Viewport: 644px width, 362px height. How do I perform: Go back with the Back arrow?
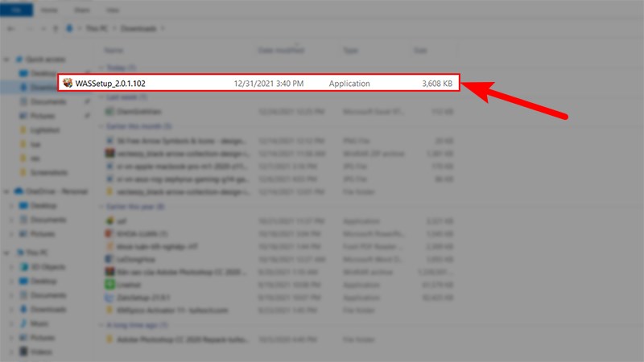pos(11,28)
